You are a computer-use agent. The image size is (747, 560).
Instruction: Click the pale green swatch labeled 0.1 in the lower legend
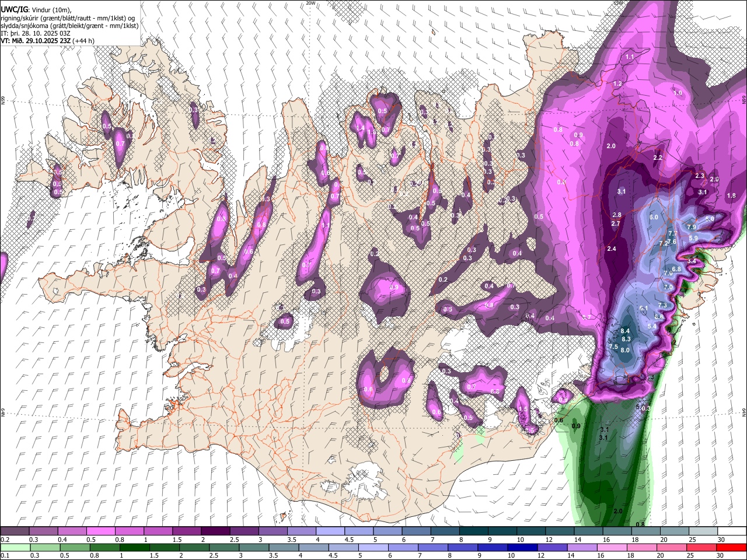coord(15,548)
